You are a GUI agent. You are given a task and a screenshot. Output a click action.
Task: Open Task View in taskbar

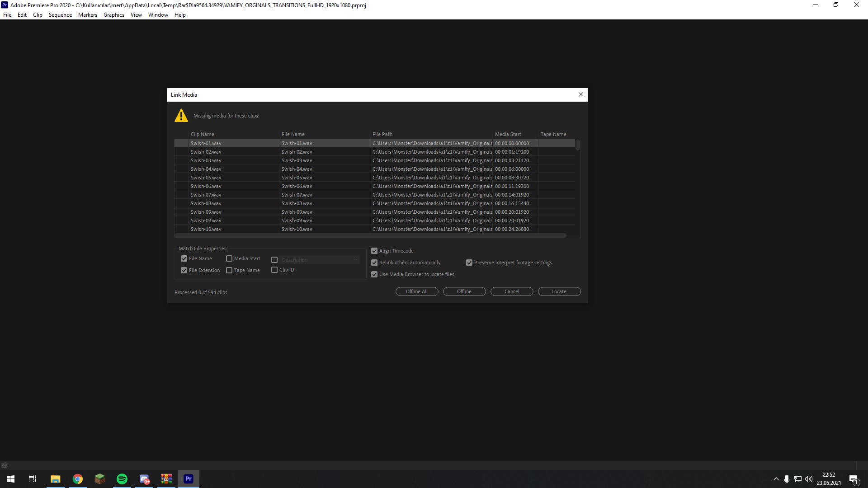click(x=33, y=479)
